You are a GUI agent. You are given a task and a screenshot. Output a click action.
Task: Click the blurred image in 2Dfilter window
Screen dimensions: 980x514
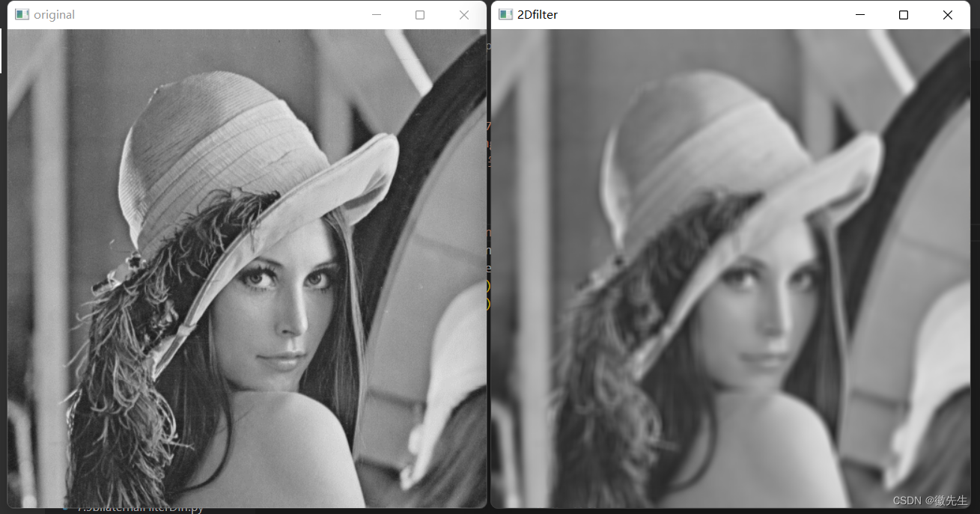731,269
